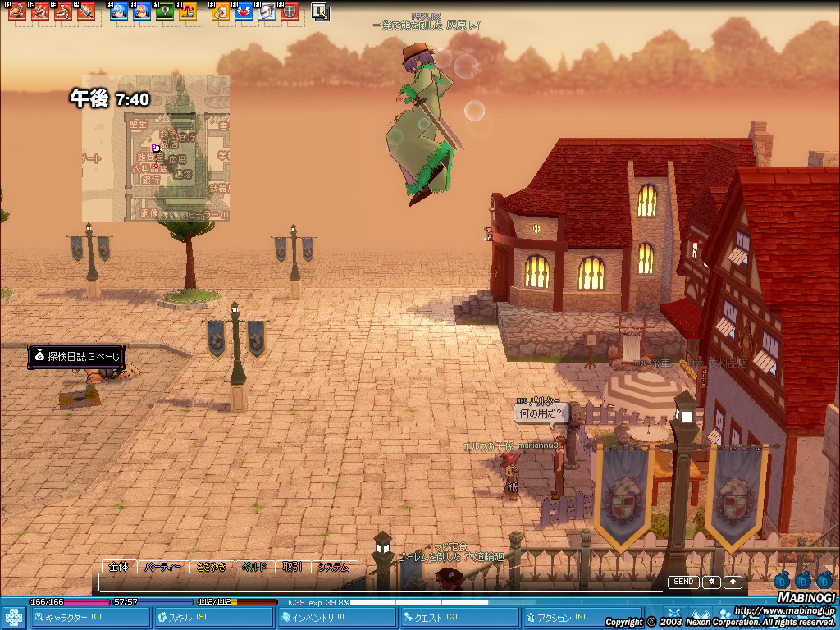Activate the F12 shield defense skill icon

[x=290, y=11]
